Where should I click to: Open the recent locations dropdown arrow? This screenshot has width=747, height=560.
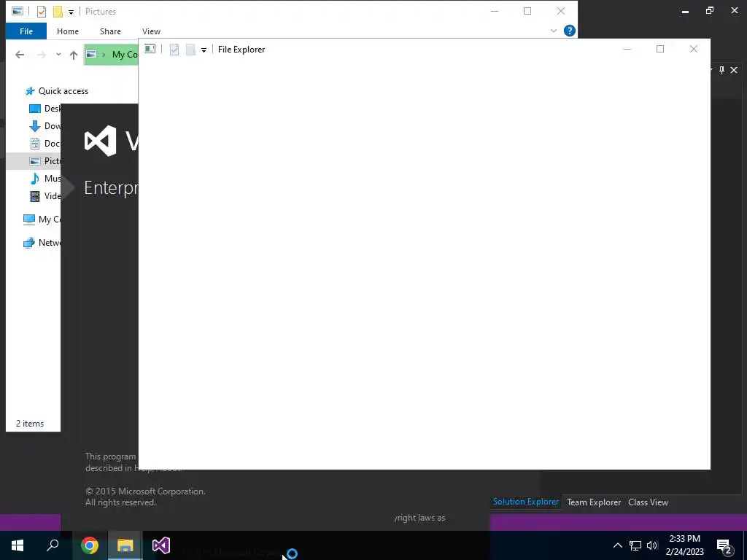click(58, 54)
